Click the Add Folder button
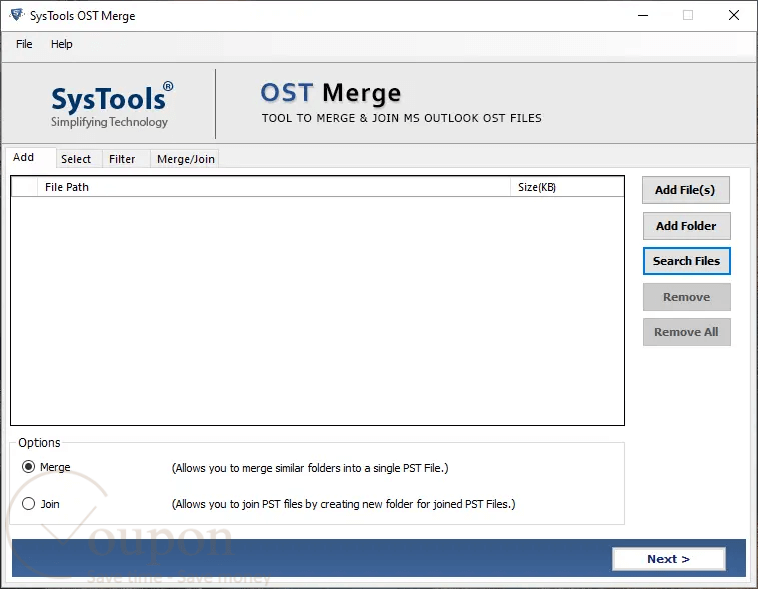The image size is (758, 589). [x=686, y=226]
